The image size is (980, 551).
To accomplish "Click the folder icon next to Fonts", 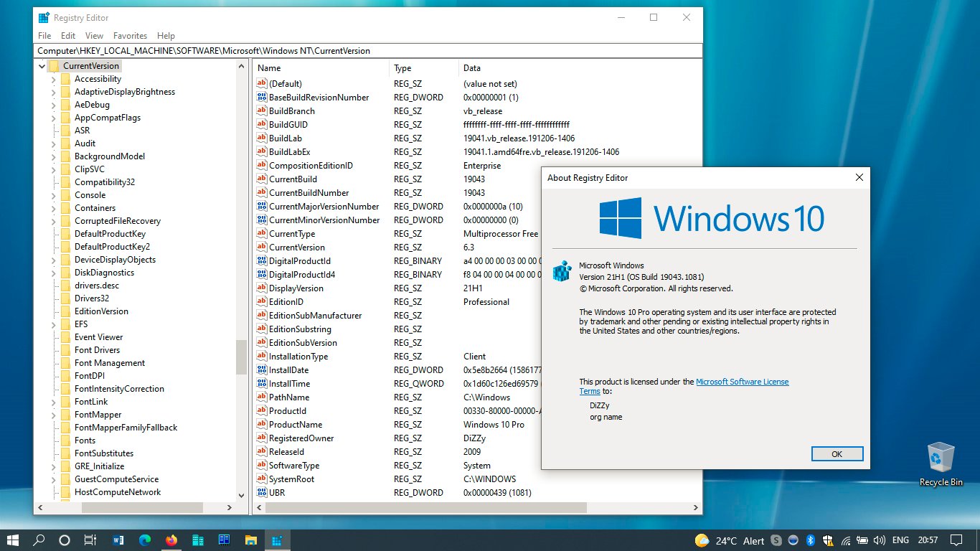I will (66, 441).
